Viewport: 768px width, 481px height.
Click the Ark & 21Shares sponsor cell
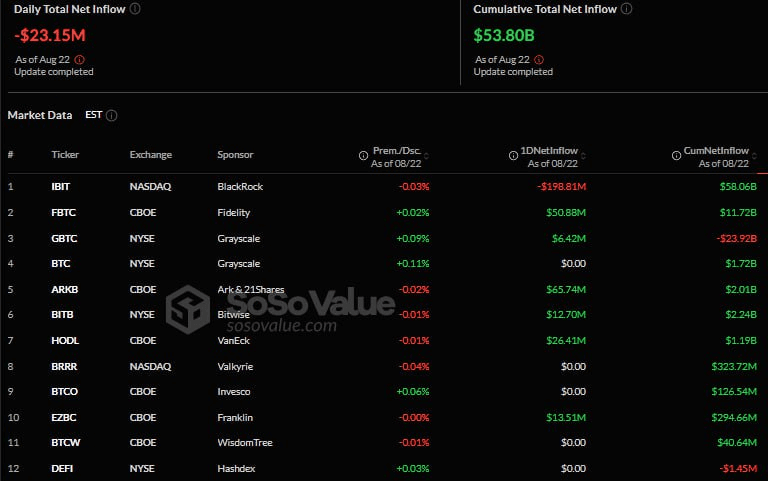[x=251, y=289]
